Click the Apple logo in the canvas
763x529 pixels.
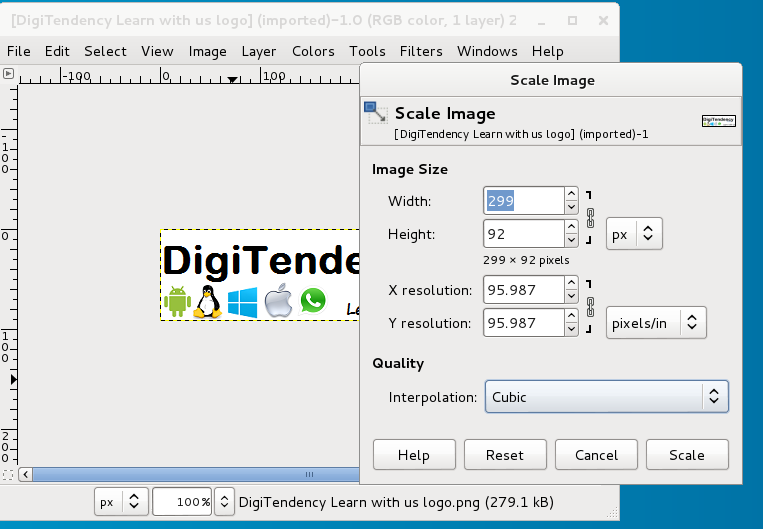[x=278, y=302]
